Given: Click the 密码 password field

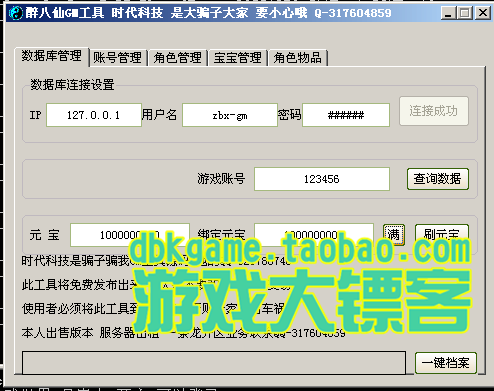Looking at the screenshot, I should pos(346,115).
